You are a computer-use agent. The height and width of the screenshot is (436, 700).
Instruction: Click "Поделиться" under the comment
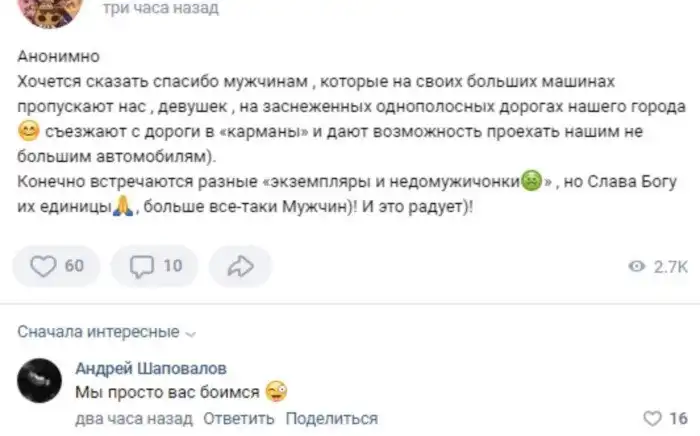pyautogui.click(x=332, y=418)
